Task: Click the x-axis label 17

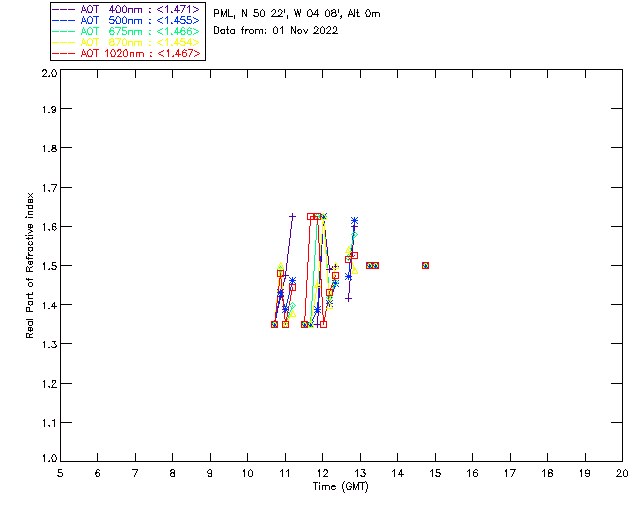Action: (510, 473)
